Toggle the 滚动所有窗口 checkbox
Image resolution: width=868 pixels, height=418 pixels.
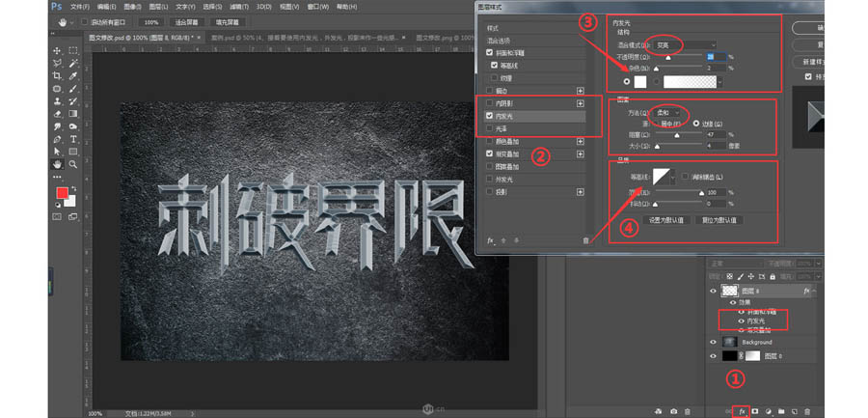pyautogui.click(x=84, y=23)
